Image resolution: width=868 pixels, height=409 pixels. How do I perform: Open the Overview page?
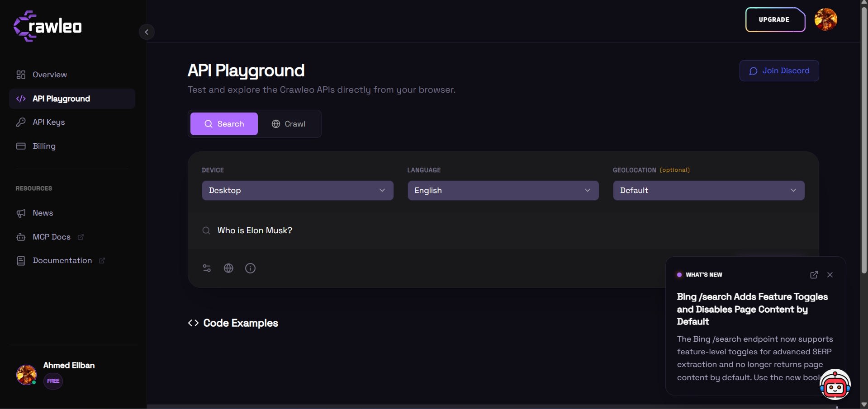[72, 75]
